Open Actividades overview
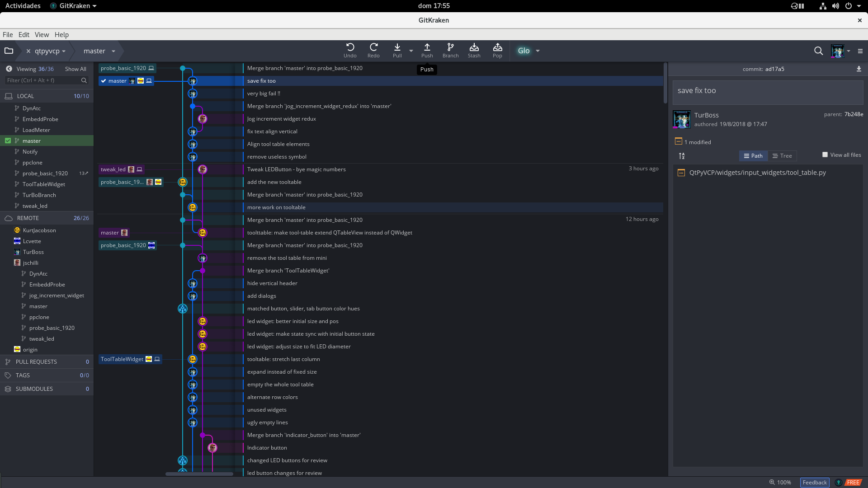The height and width of the screenshot is (488, 868). coord(23,6)
